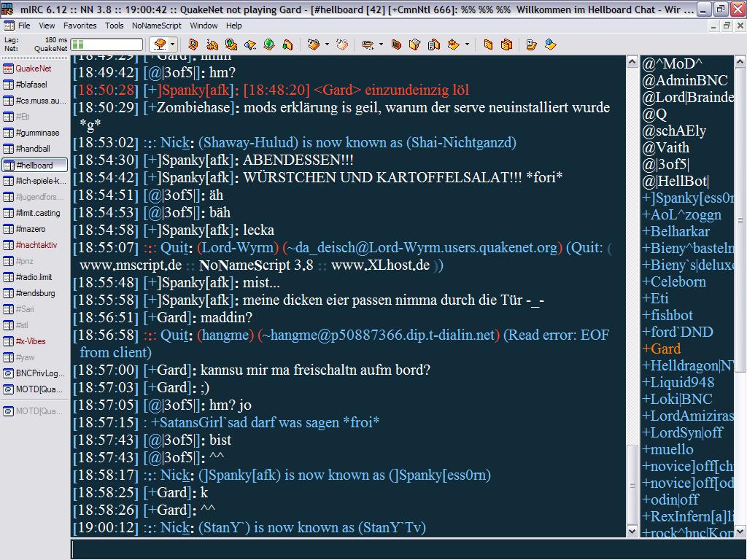
Task: Click the mIRC icon in the title bar
Action: point(7,9)
